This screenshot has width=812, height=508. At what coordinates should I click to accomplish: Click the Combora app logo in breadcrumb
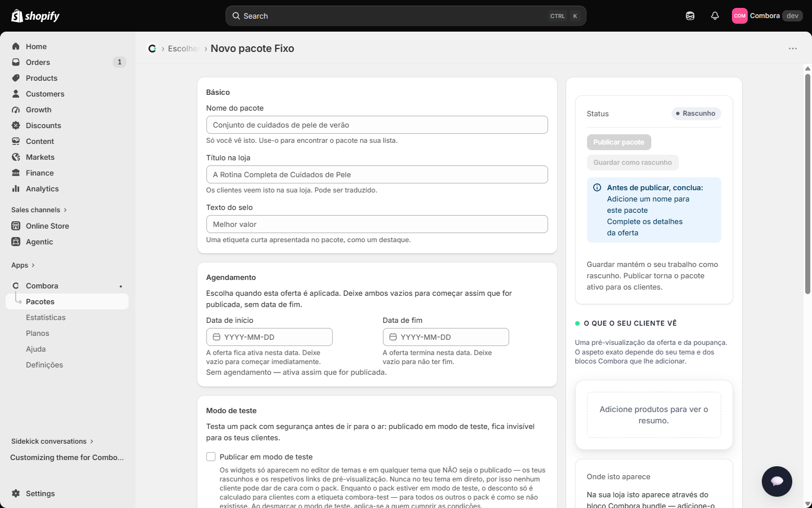(152, 49)
